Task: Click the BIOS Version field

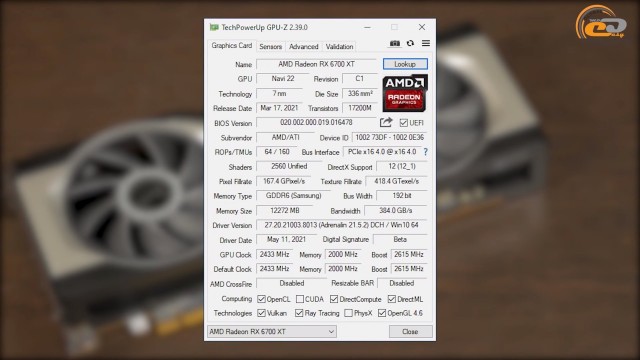Action: 316,122
